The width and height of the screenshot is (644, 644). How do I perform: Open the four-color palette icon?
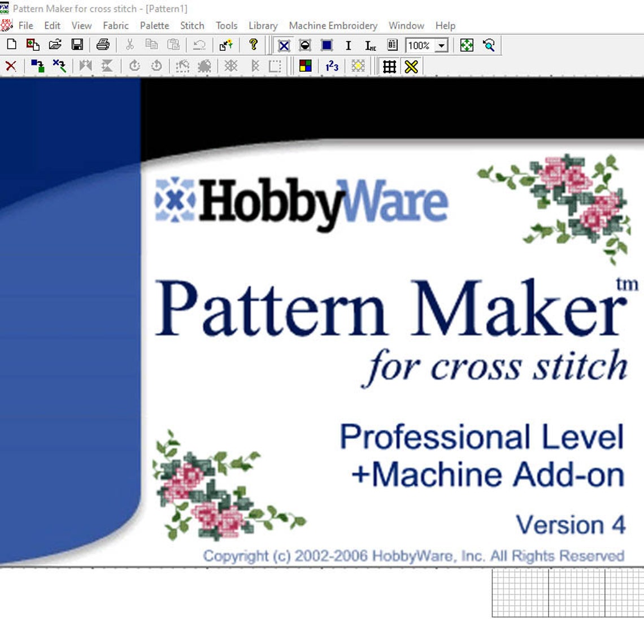(x=306, y=66)
